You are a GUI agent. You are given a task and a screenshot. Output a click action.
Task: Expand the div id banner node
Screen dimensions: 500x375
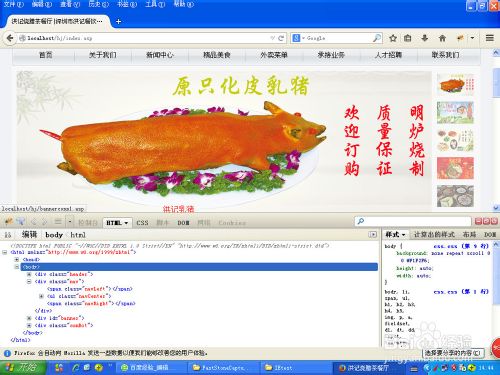tap(29, 318)
